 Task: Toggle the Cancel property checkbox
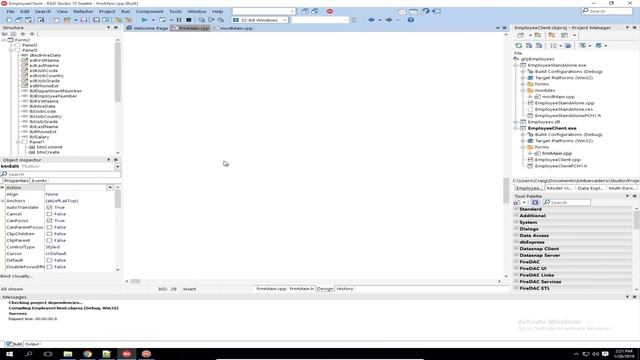click(x=49, y=214)
